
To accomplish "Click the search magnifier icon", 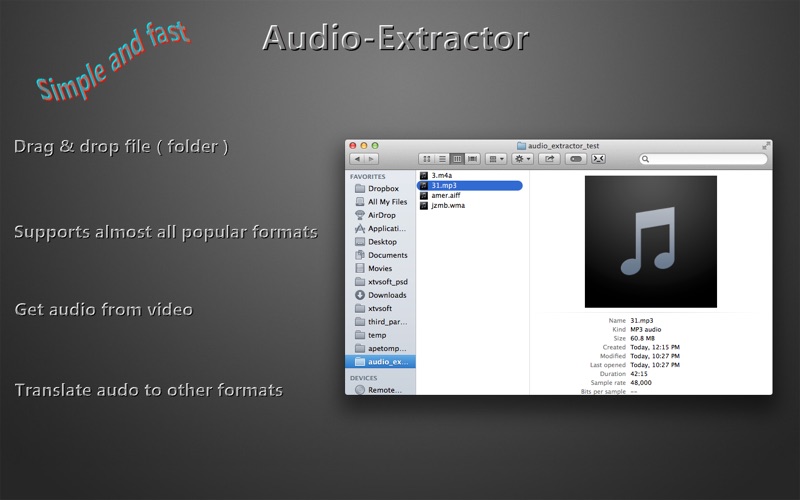I will [645, 159].
